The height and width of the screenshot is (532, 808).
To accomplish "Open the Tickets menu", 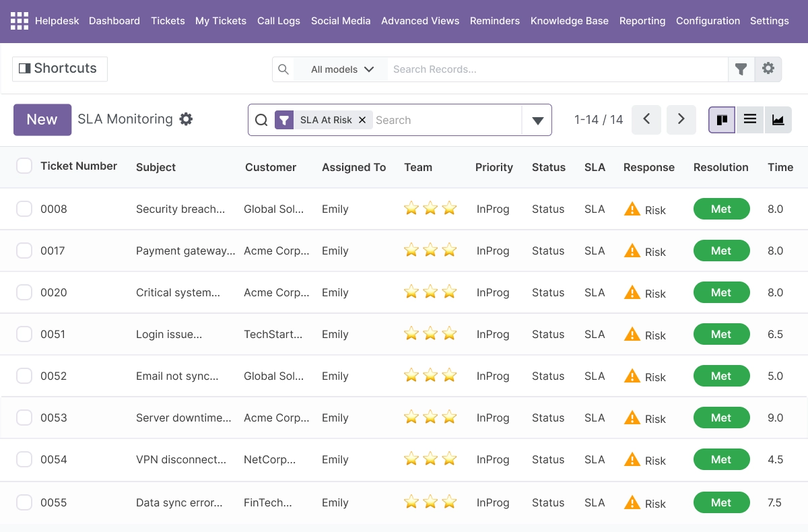I will (168, 21).
